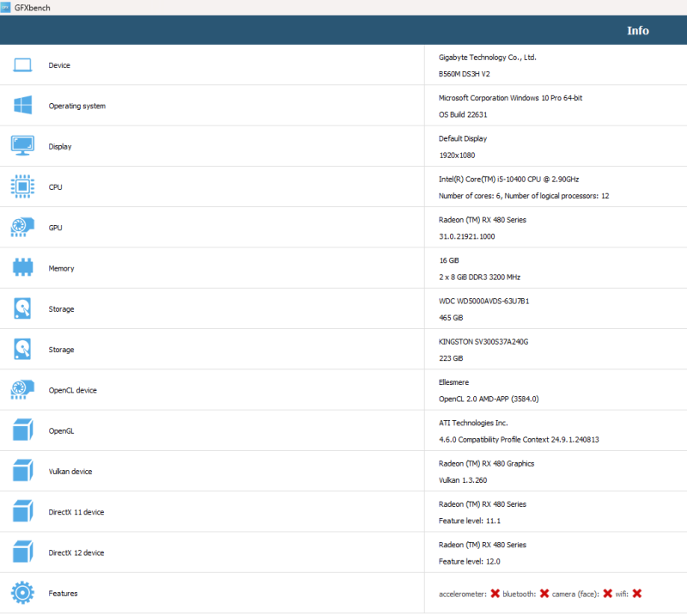Click the Windows logo icon beside Operating system
Viewport: 687px width, 616px height.
tap(22, 105)
